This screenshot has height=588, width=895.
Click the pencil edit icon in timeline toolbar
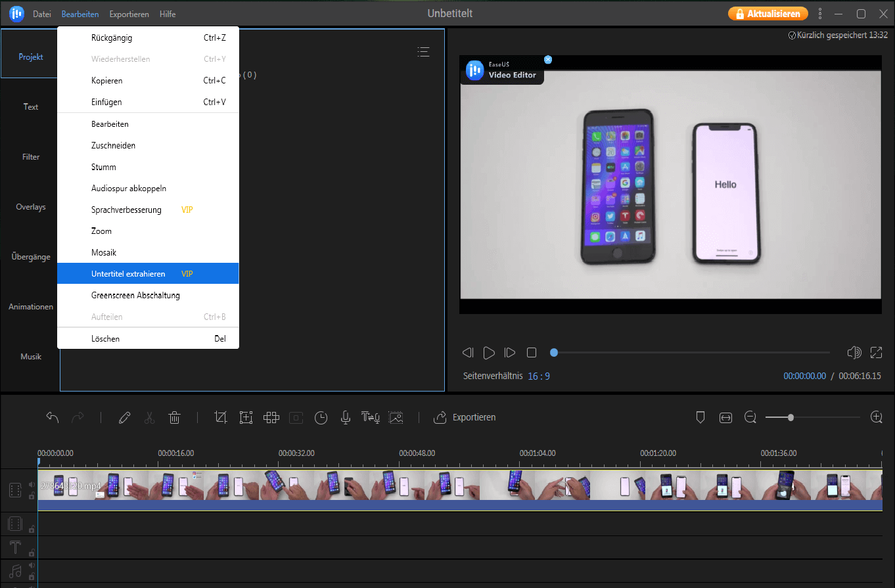click(x=124, y=418)
